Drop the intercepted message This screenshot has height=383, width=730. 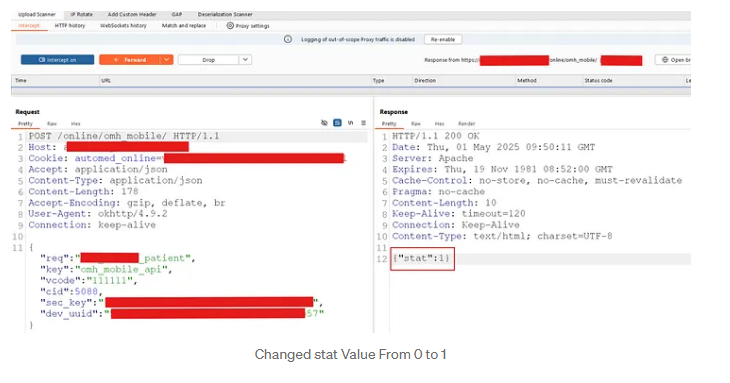coord(209,60)
